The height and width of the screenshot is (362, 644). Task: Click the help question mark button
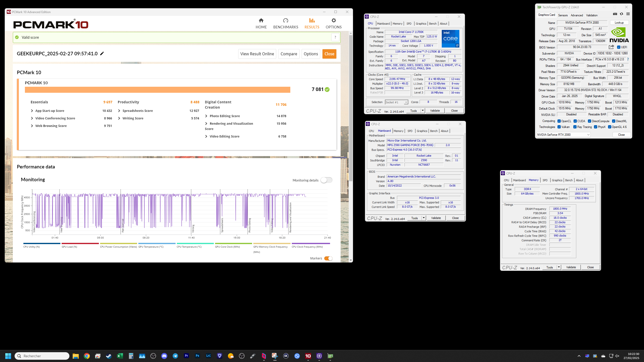pos(335,37)
